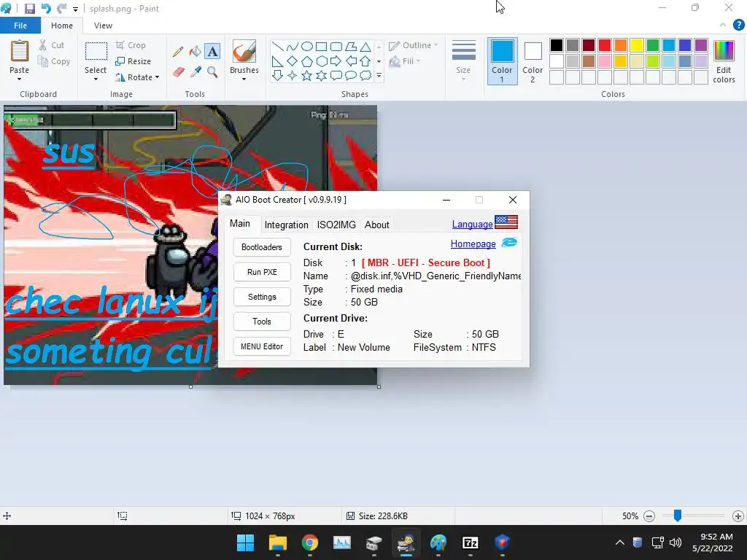Screen dimensions: 747x560
Task: Click the MENU Editor button
Action: coord(262,346)
